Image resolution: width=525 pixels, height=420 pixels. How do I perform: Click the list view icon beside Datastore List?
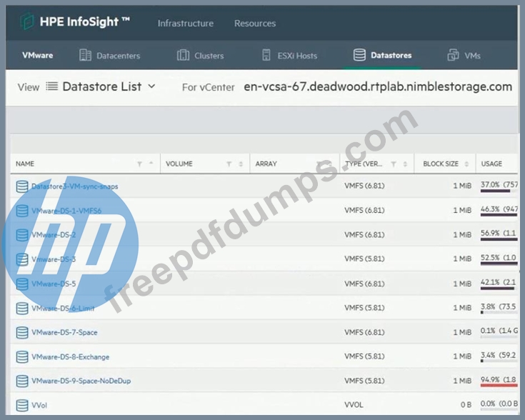[x=51, y=86]
